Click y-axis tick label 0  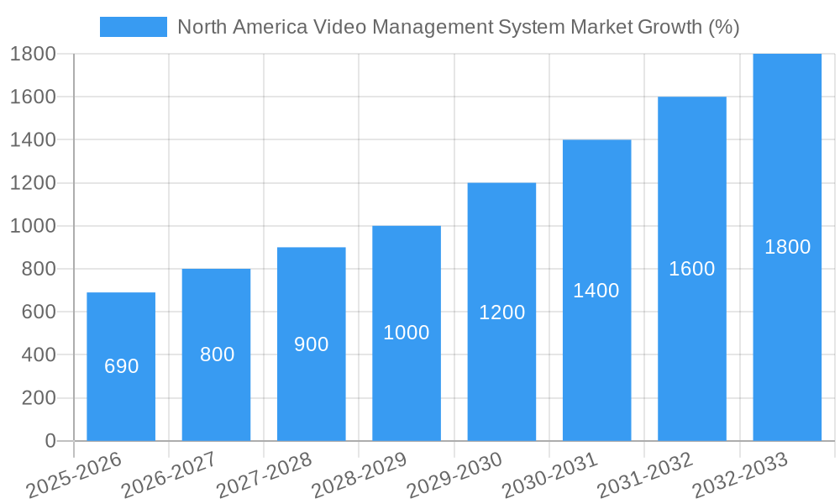(x=50, y=441)
